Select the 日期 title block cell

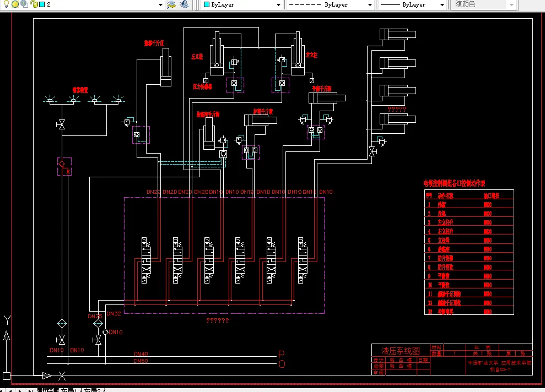point(423,360)
